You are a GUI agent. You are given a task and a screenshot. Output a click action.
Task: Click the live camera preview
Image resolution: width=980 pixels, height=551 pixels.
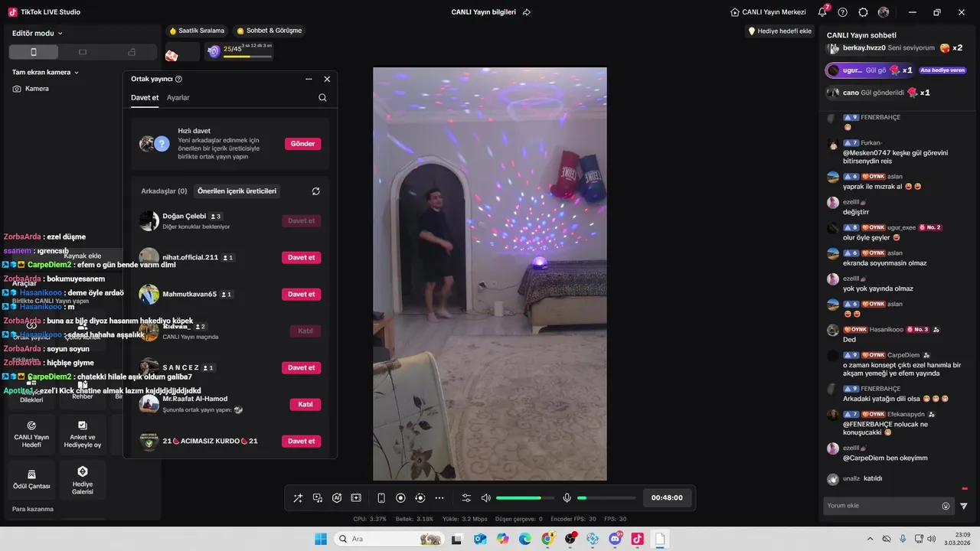490,274
